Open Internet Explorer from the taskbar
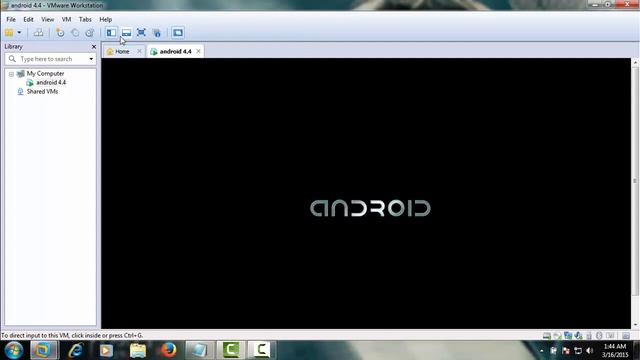The height and width of the screenshot is (360, 640). tap(76, 350)
